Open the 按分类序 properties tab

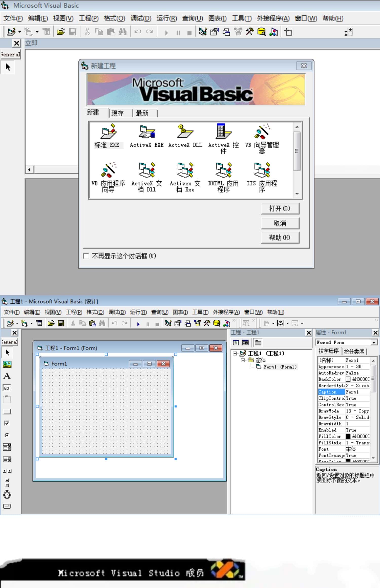coord(354,351)
